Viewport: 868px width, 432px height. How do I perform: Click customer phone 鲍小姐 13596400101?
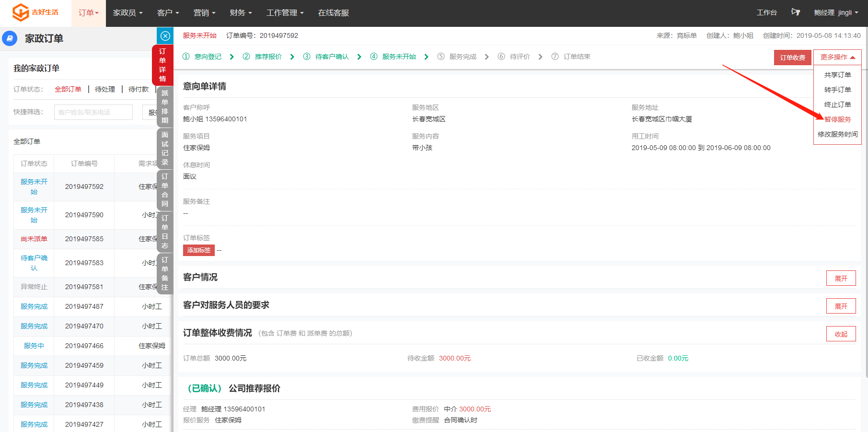click(x=215, y=119)
